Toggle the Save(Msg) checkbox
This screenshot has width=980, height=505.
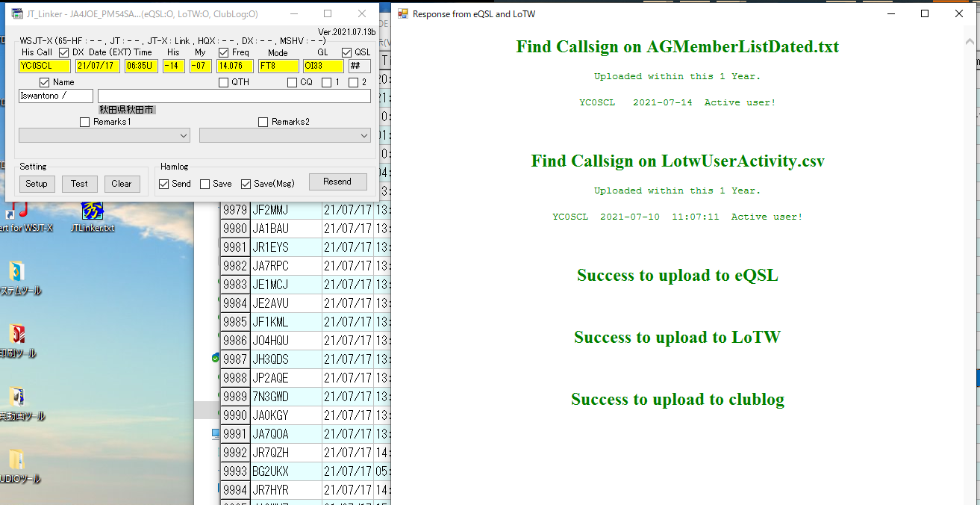(x=246, y=184)
